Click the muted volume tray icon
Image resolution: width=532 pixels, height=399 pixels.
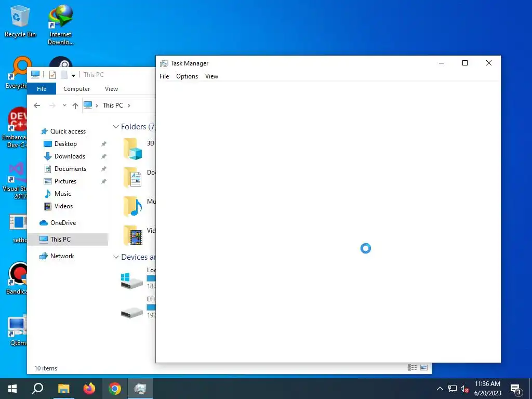coord(465,389)
